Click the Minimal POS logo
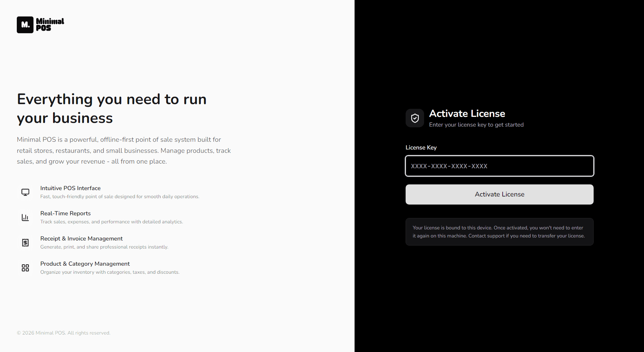This screenshot has width=644, height=352. click(x=40, y=25)
